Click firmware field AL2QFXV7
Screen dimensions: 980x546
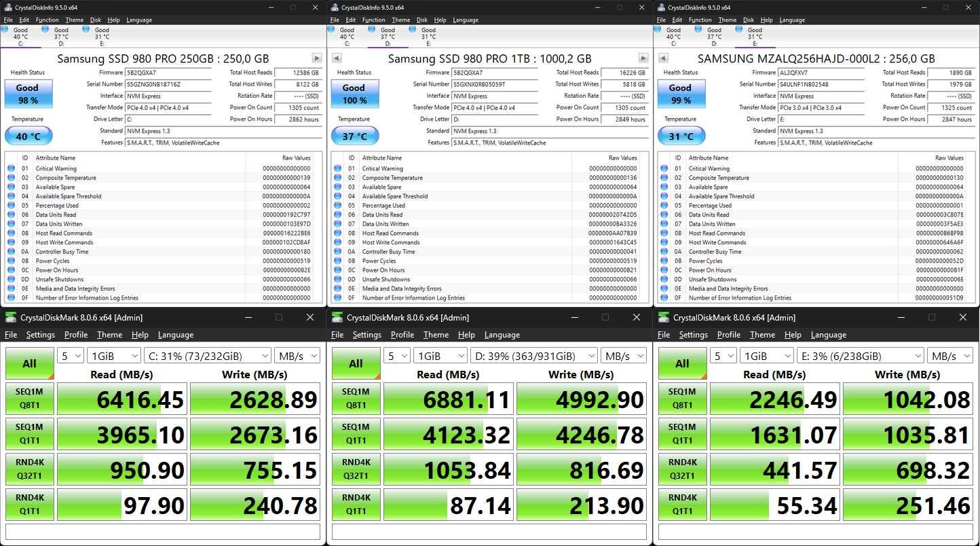pyautogui.click(x=822, y=73)
